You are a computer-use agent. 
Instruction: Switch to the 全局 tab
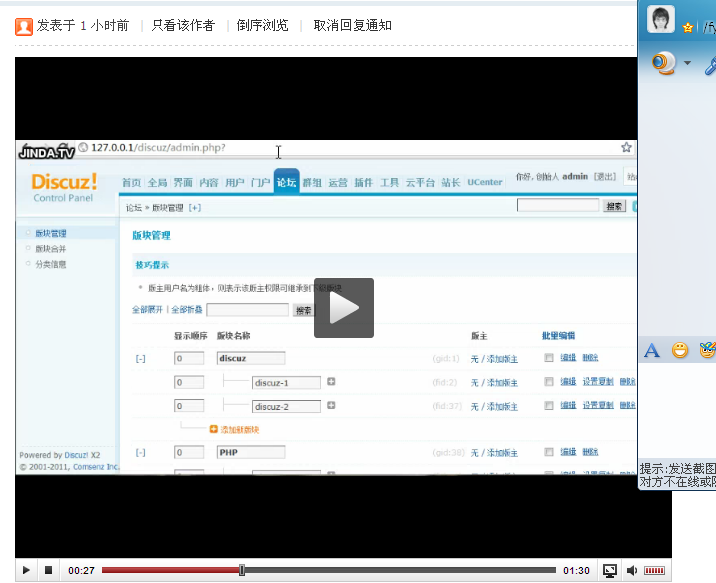pos(157,183)
